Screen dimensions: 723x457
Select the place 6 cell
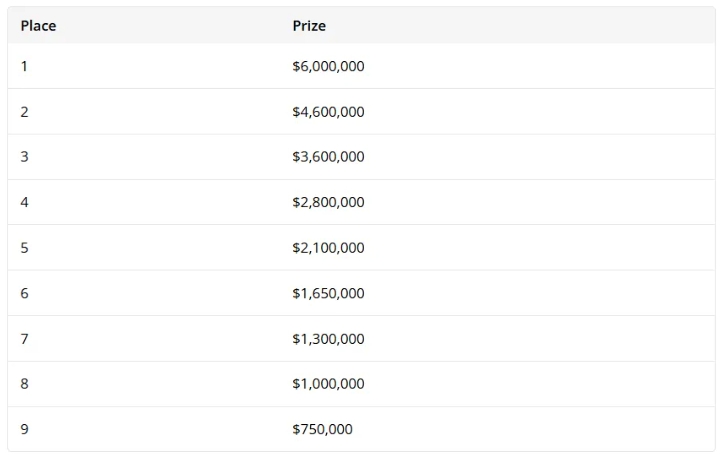click(x=25, y=293)
